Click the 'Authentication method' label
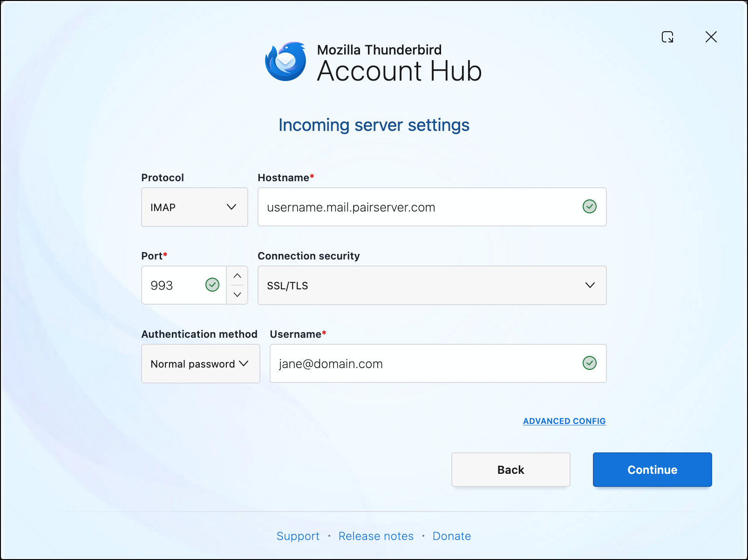The width and height of the screenshot is (748, 560). tap(199, 334)
